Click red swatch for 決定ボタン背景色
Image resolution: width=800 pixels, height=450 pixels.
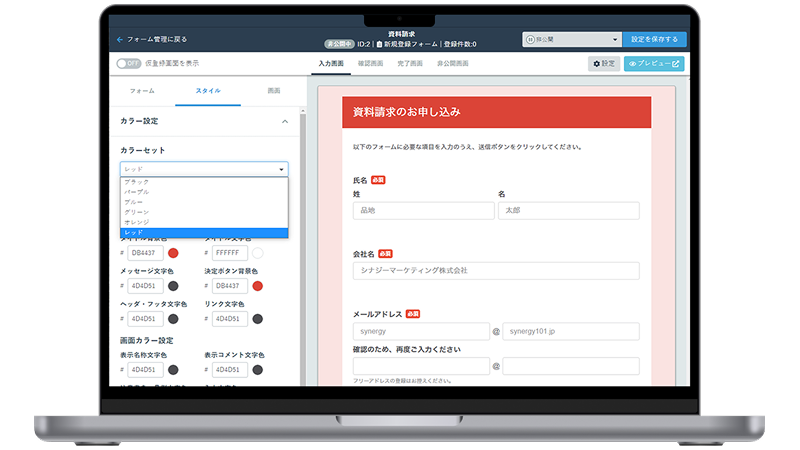[x=258, y=286]
